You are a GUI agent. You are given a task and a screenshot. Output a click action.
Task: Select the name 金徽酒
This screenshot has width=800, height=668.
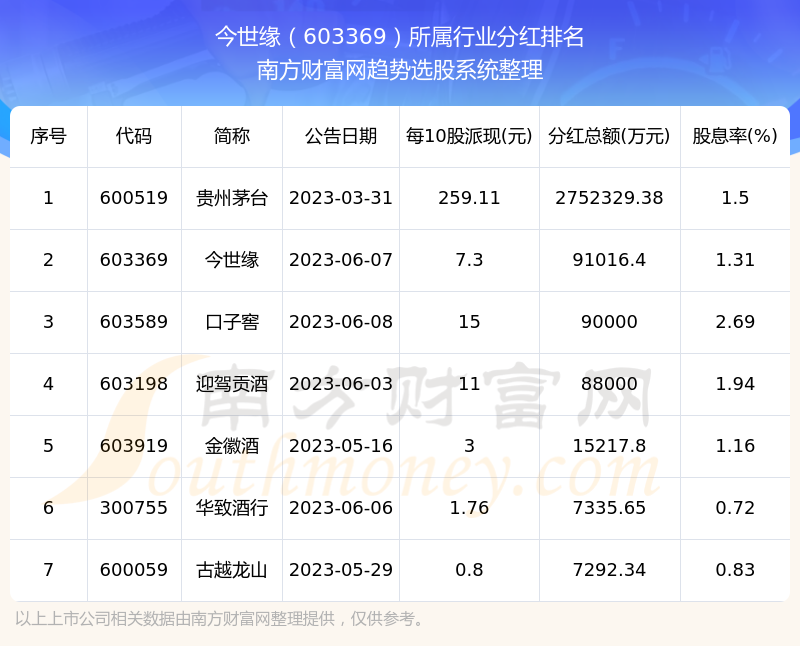(232, 446)
